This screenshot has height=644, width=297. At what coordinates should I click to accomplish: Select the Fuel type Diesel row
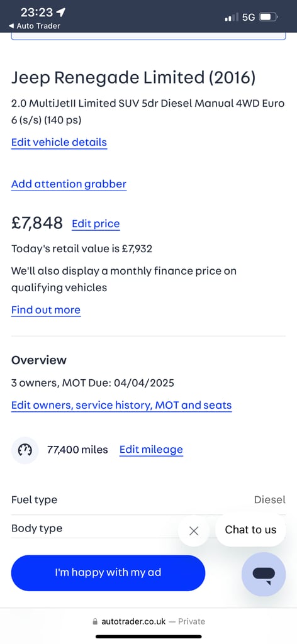148,500
